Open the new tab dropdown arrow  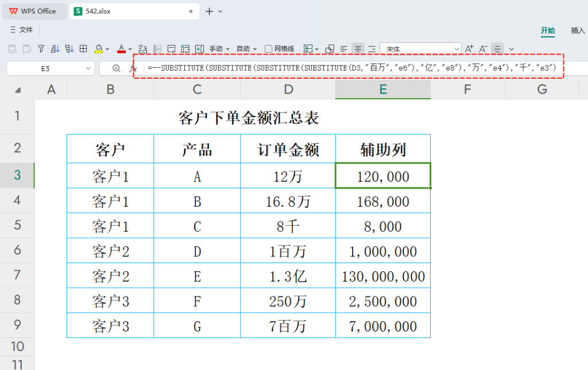pos(220,11)
